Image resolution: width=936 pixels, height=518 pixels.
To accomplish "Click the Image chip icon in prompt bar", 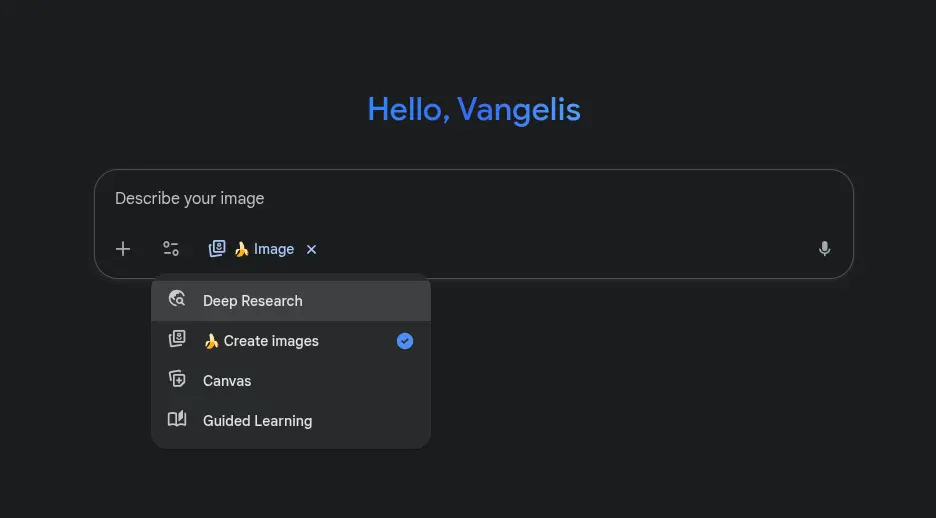I will click(217, 249).
